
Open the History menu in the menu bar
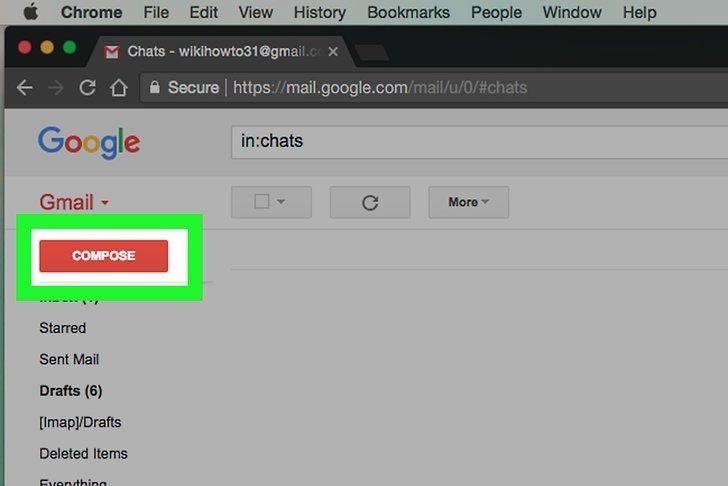pos(320,12)
